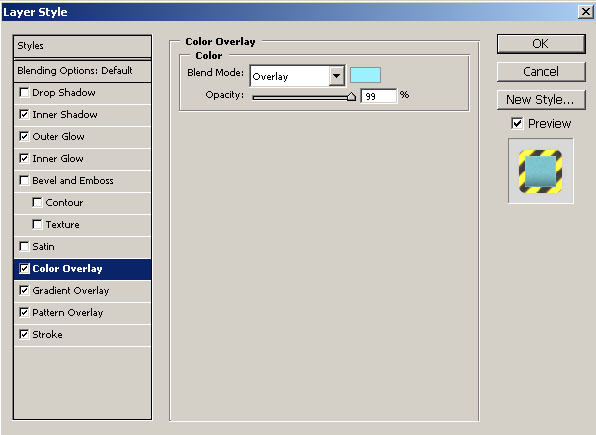
Task: Select the Styles panel entry
Action: [82, 46]
